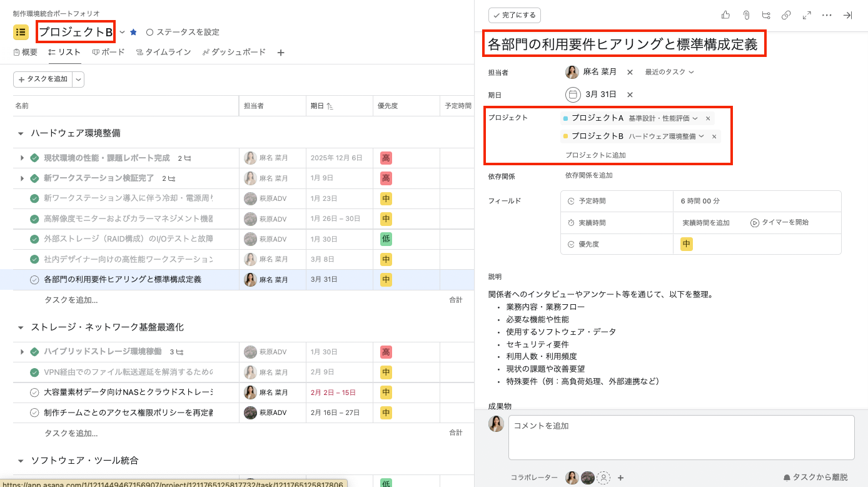Copy task link with chain icon
The height and width of the screenshot is (487, 868).
click(x=786, y=15)
